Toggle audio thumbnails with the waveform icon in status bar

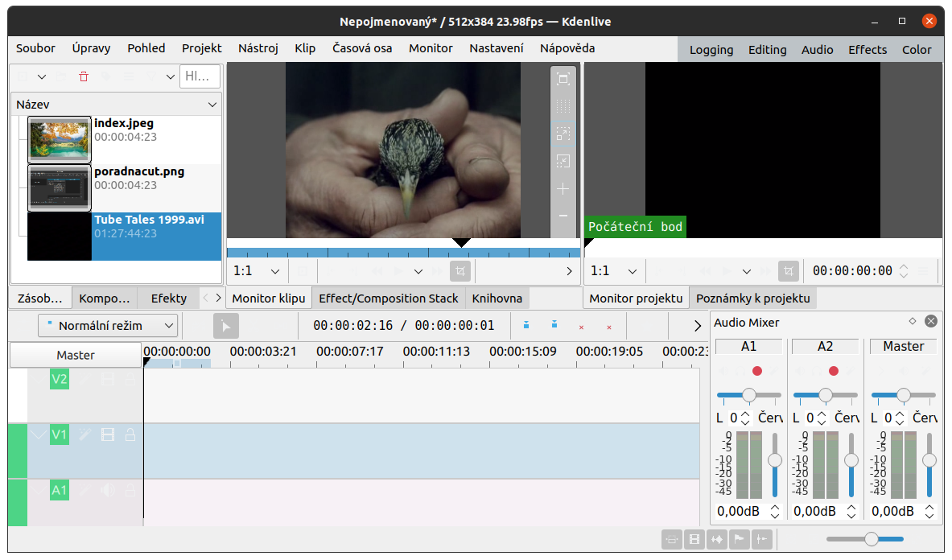tap(716, 539)
